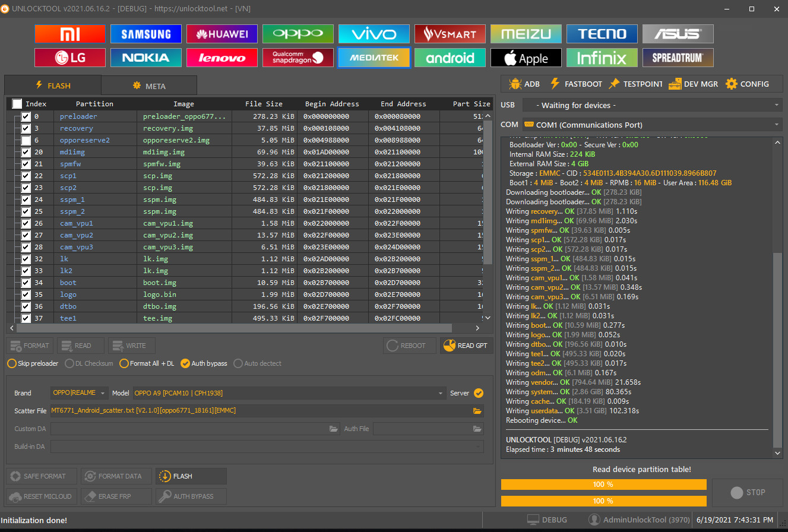788x532 pixels.
Task: Switch to the FLASH tab
Action: click(53, 85)
